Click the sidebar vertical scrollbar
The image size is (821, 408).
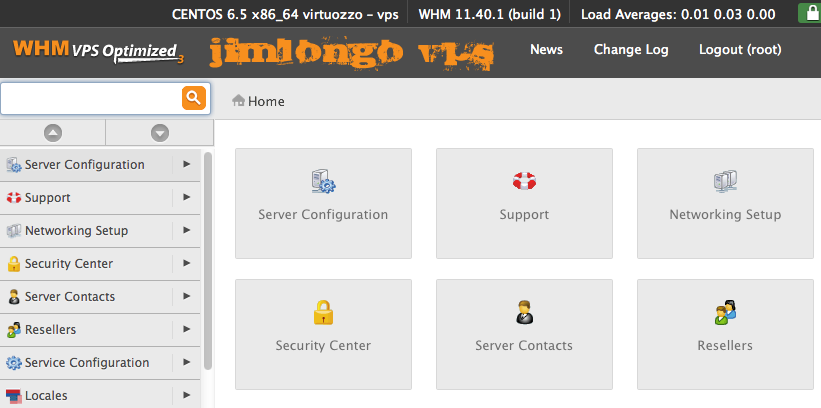tap(208, 261)
